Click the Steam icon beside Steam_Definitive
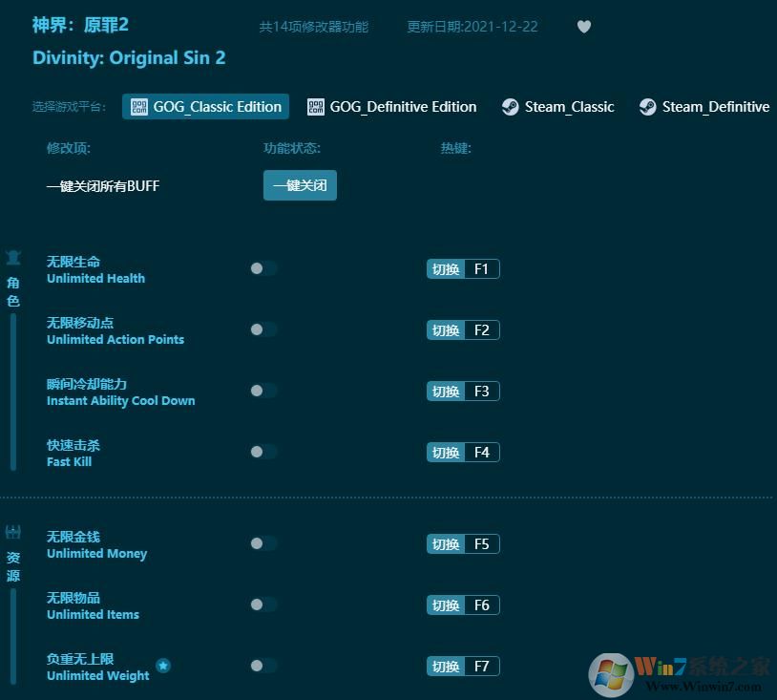The height and width of the screenshot is (700, 777). [648, 107]
